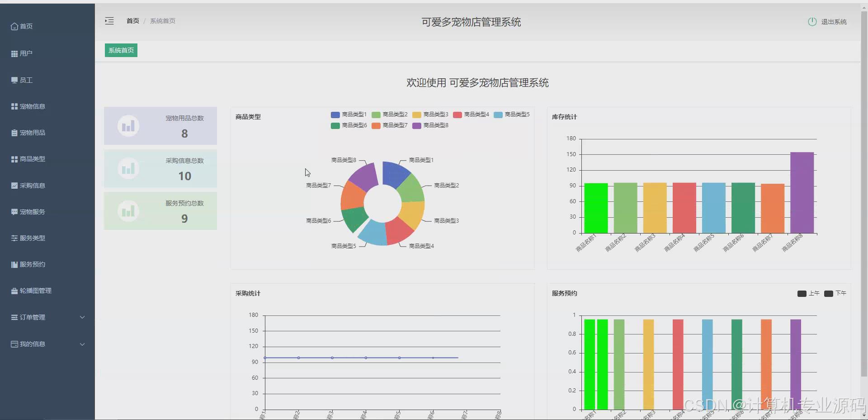This screenshot has width=868, height=420.
Task: Open 员工 via its monitor icon
Action: 14,80
